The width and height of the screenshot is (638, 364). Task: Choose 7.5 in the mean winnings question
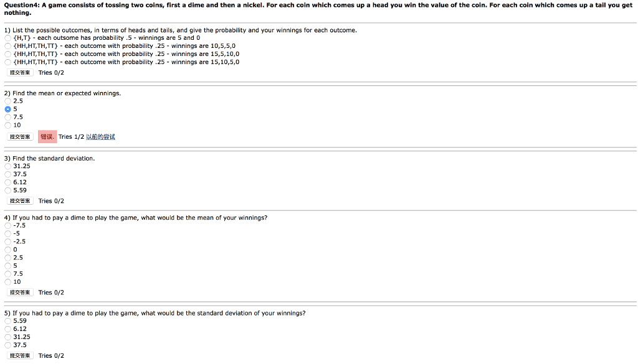tap(7, 117)
